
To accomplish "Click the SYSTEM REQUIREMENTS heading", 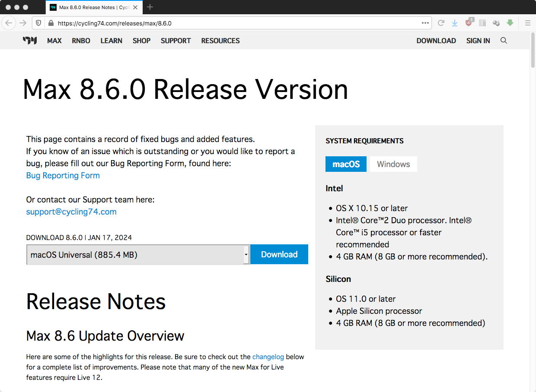I will [x=364, y=141].
